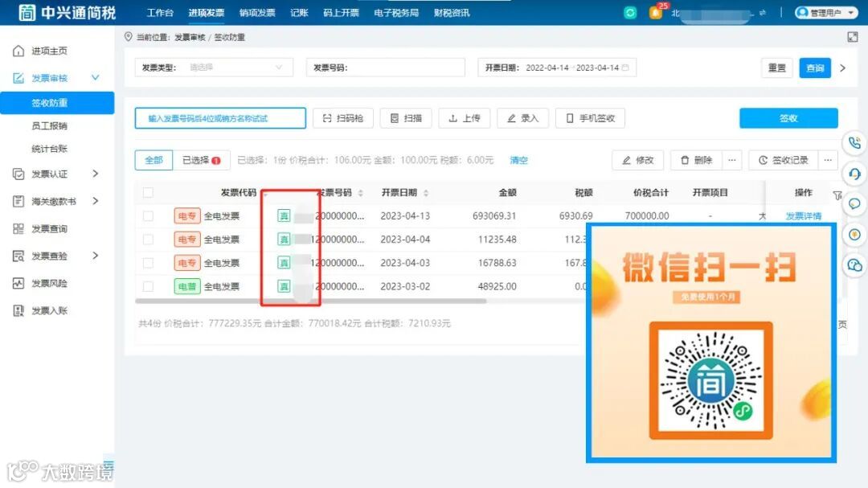Click the blue 查询 button
The width and height of the screenshot is (868, 488).
(x=815, y=68)
